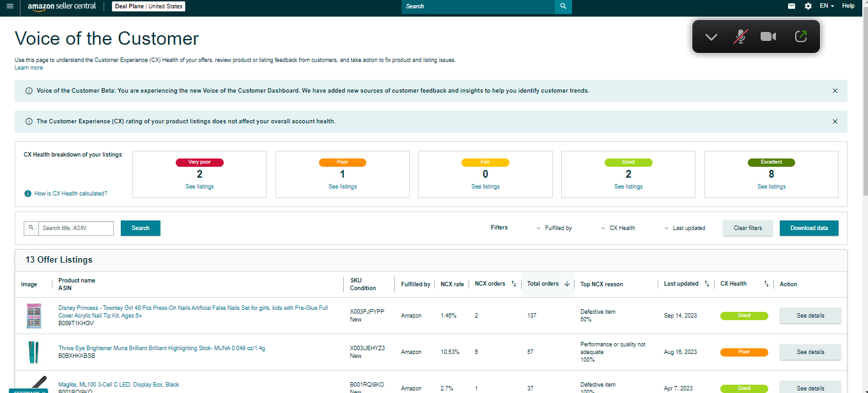Click the info icon beside How is CX Health calculated
The height and width of the screenshot is (393, 868).
tap(27, 194)
